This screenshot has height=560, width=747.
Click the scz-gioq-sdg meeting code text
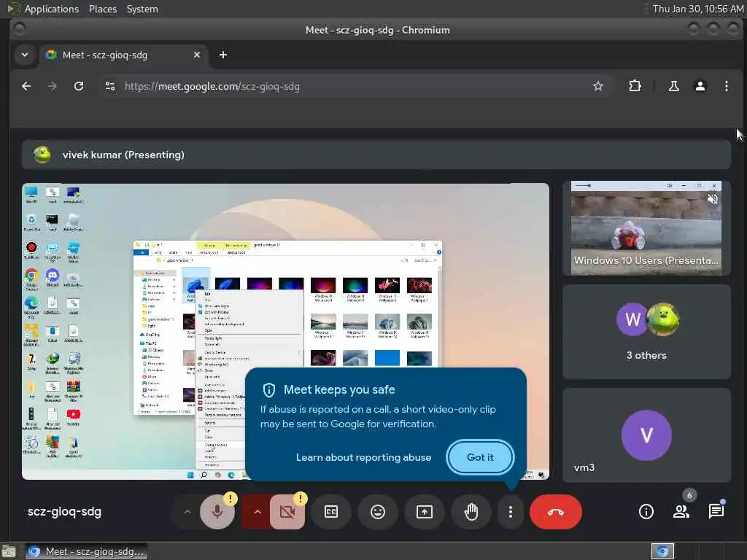tap(64, 512)
